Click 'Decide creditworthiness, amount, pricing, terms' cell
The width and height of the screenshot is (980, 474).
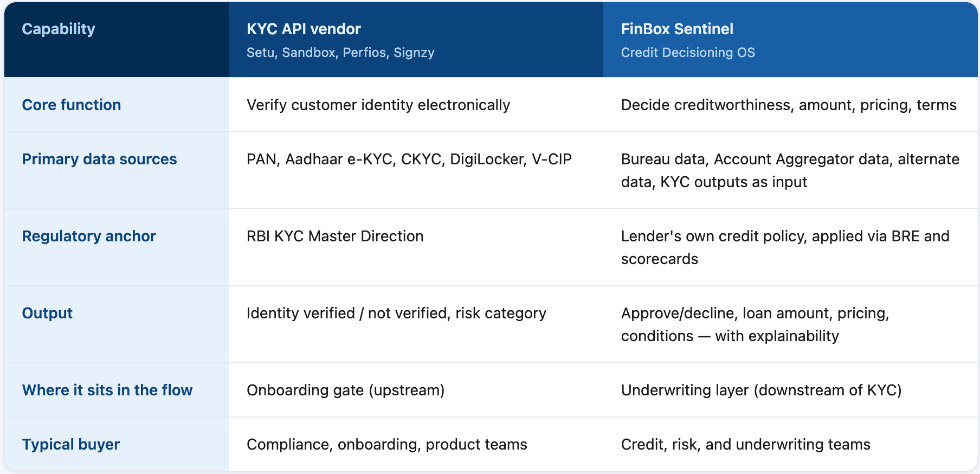click(x=789, y=105)
